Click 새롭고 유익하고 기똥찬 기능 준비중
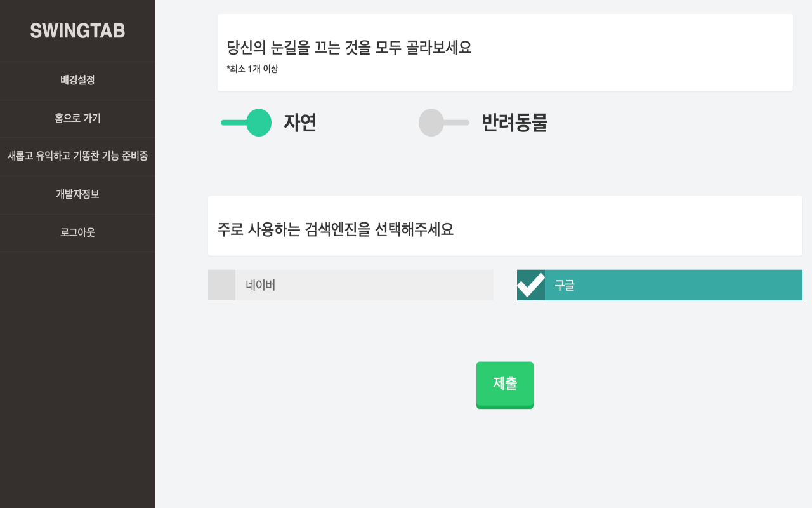Screen dimensions: 812x508 click(77, 157)
